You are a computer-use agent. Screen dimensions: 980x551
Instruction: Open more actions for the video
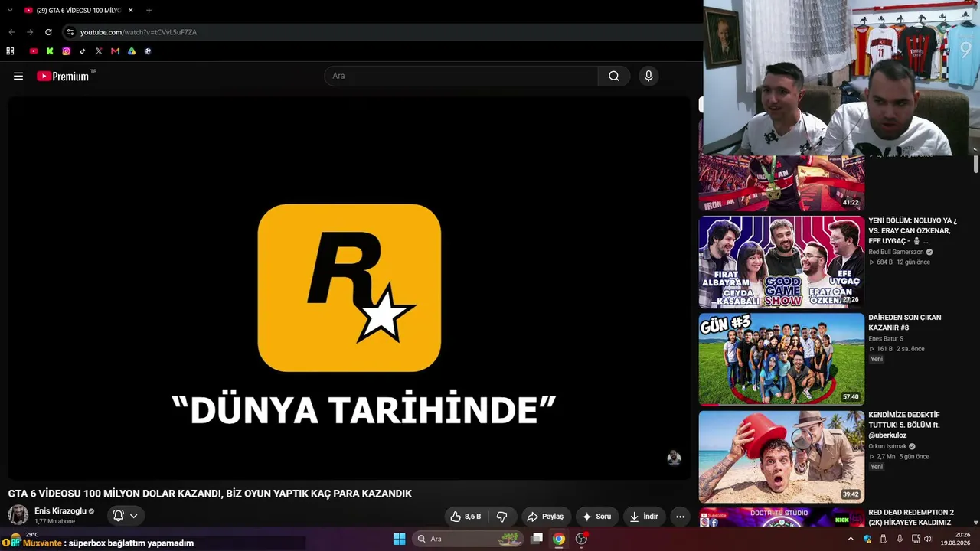coord(680,517)
